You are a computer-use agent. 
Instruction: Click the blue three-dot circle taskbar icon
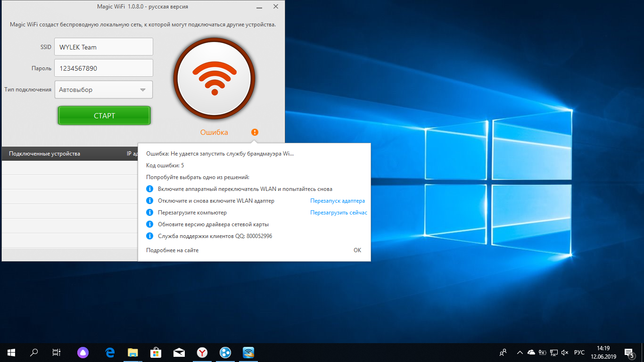[x=225, y=352]
